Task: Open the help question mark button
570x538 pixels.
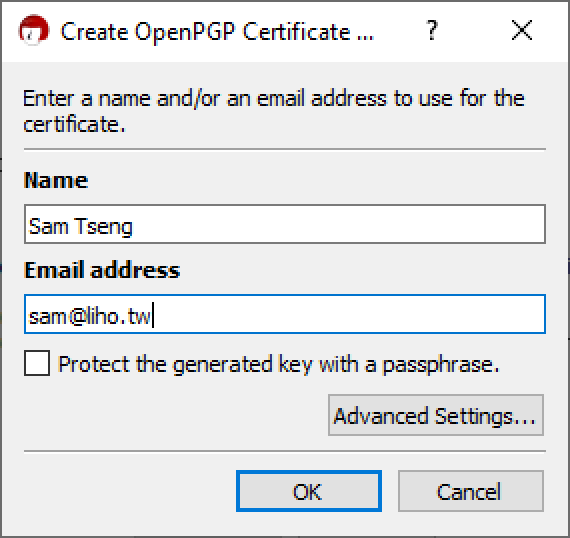Action: pyautogui.click(x=431, y=30)
